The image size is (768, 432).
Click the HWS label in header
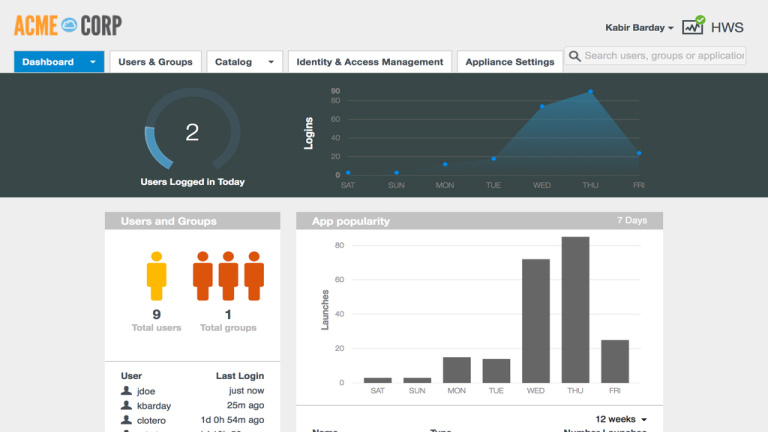click(727, 27)
